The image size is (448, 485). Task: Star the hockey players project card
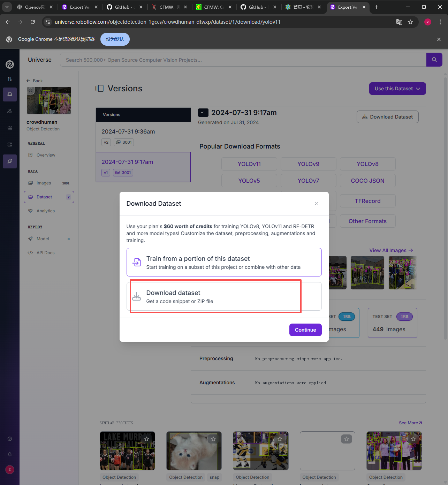tap(280, 439)
